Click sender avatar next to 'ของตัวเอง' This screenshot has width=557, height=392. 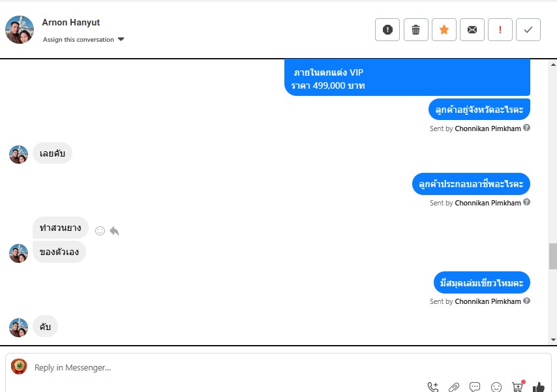point(18,253)
